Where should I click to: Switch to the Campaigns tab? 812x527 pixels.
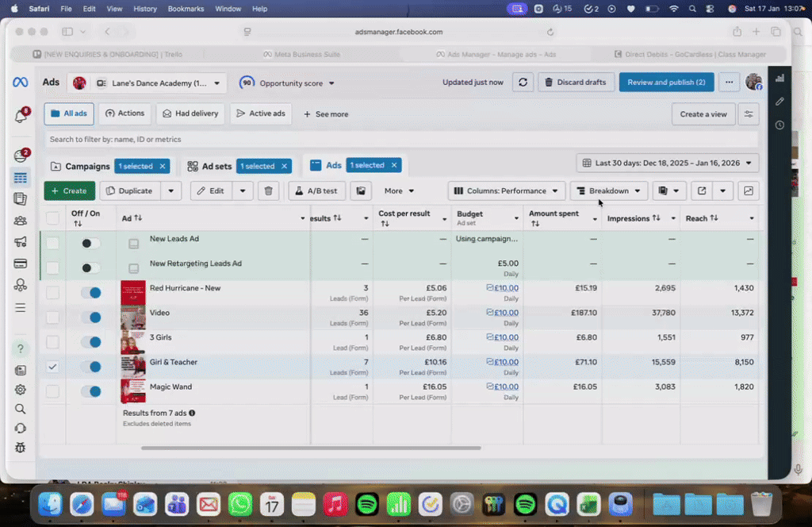80,167
